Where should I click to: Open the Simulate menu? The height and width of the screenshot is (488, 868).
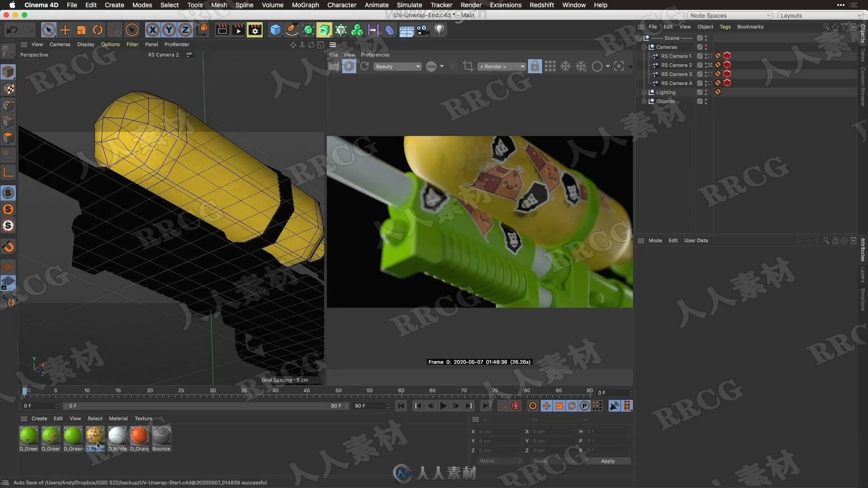(x=408, y=5)
